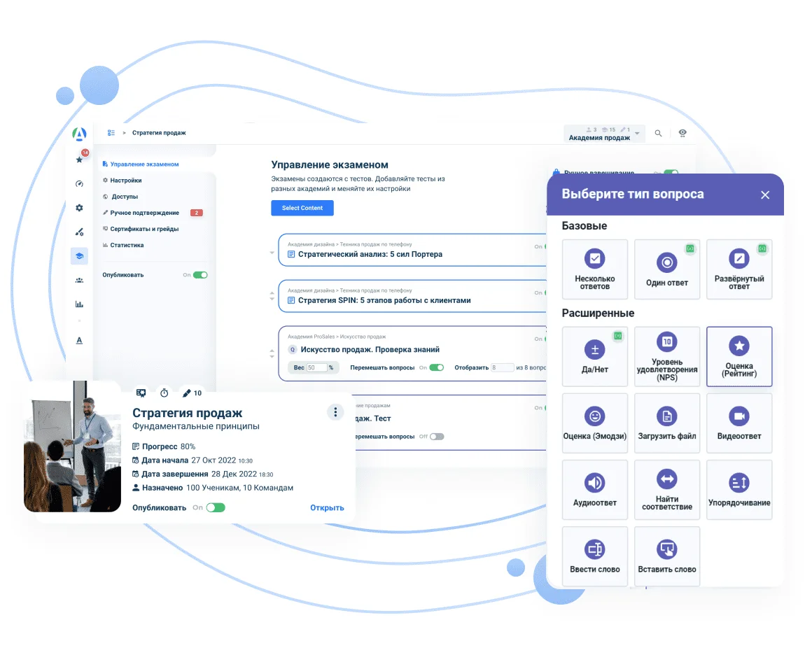The height and width of the screenshot is (648, 812).
Task: Open the graduation cap sidebar icon
Action: pyautogui.click(x=79, y=256)
